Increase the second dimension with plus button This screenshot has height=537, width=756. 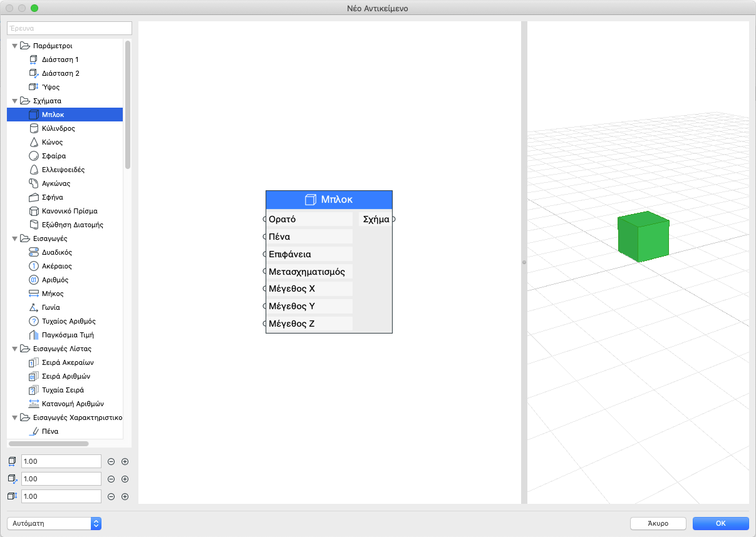125,479
